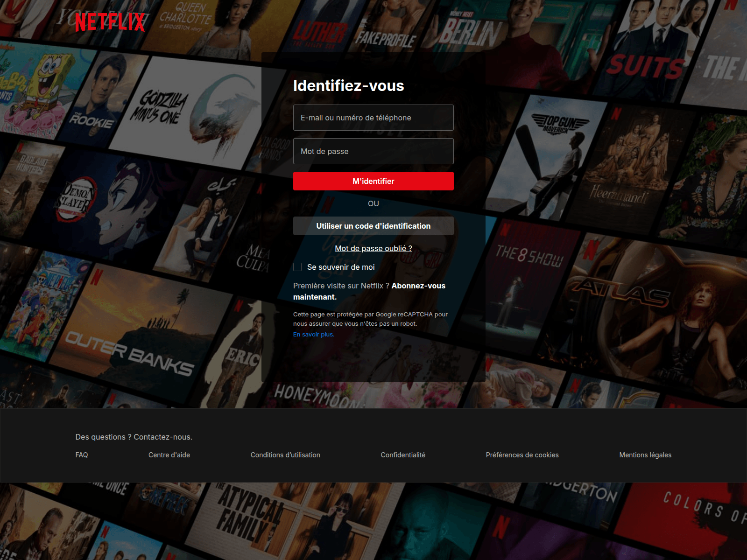
Task: Go to Mentions légales
Action: click(645, 455)
